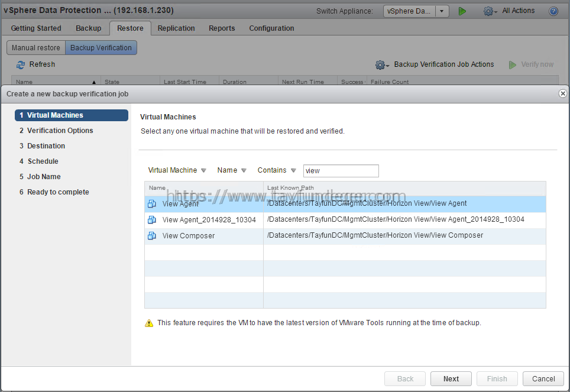
Task: Go to wizard step 2 Verification Options
Action: [x=56, y=131]
